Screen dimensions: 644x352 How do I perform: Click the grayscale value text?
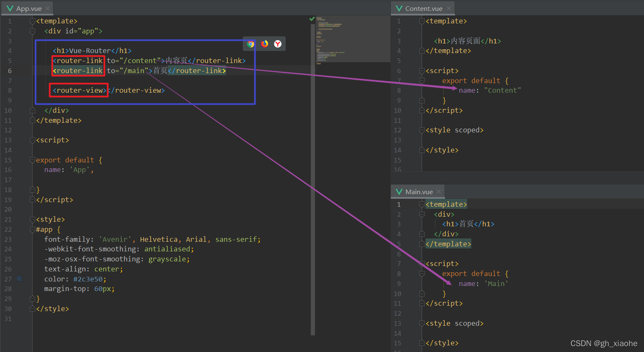167,259
